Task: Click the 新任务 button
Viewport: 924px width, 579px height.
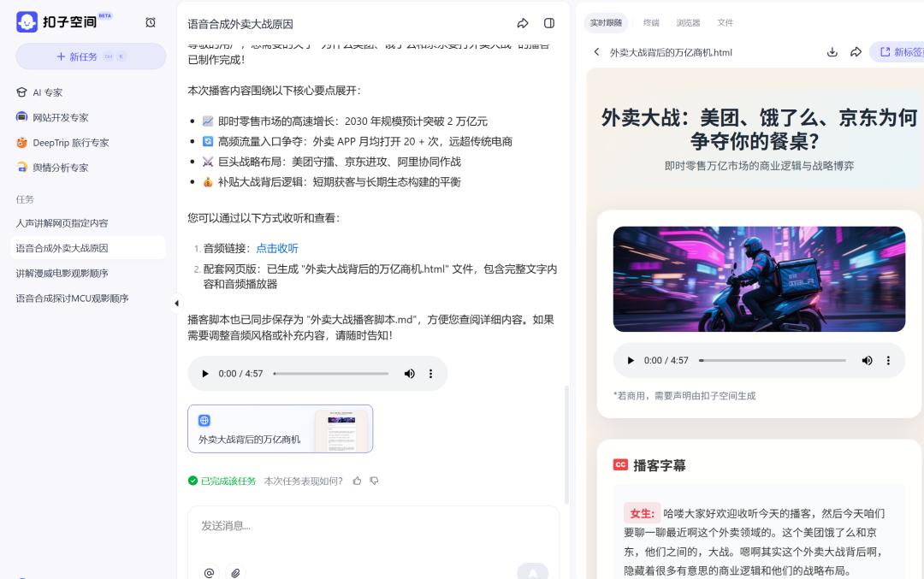Action: [91, 56]
